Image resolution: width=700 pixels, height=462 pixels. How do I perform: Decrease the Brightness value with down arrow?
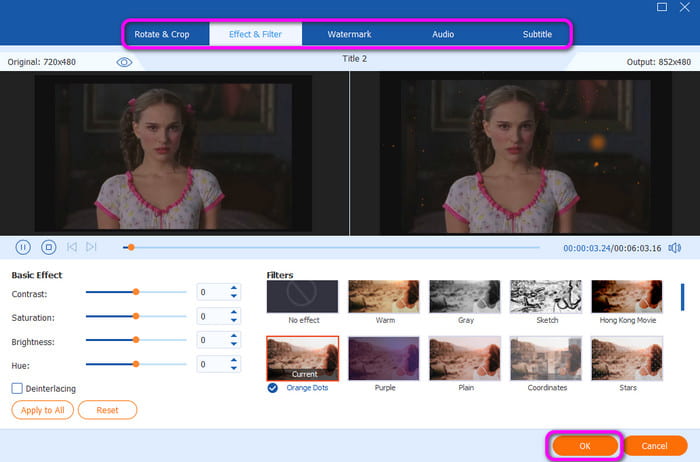pyautogui.click(x=233, y=344)
